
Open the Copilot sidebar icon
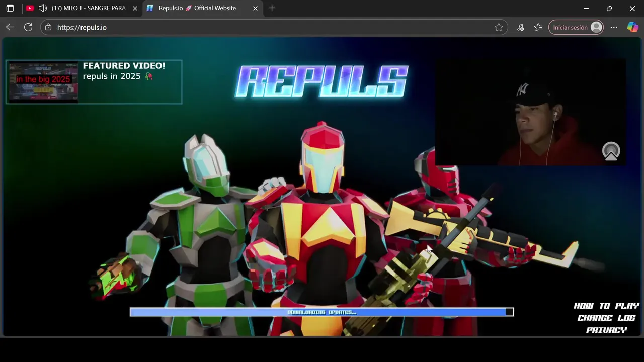click(632, 27)
